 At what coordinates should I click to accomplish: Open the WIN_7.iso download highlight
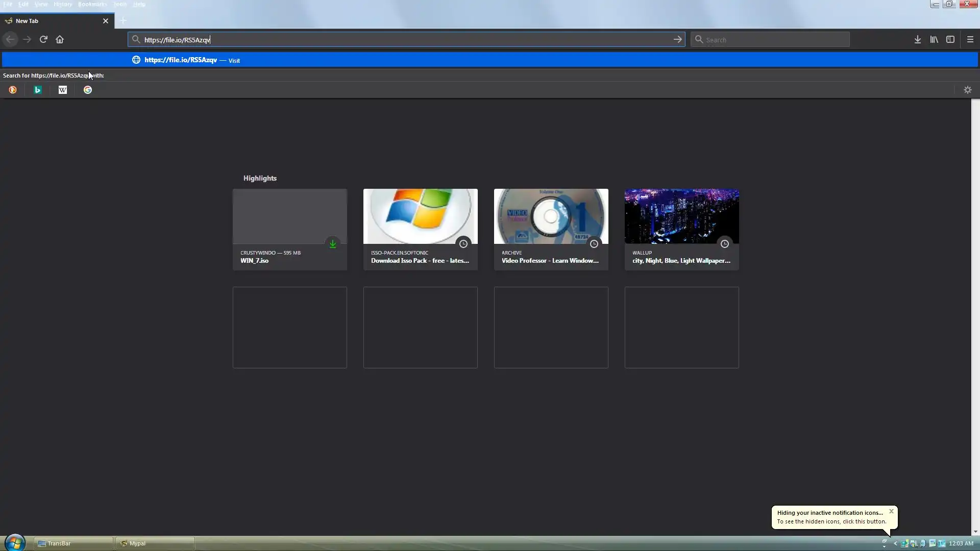coord(289,230)
